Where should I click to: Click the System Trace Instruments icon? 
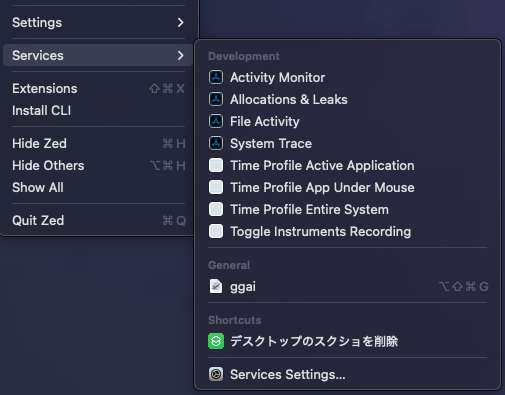point(216,143)
